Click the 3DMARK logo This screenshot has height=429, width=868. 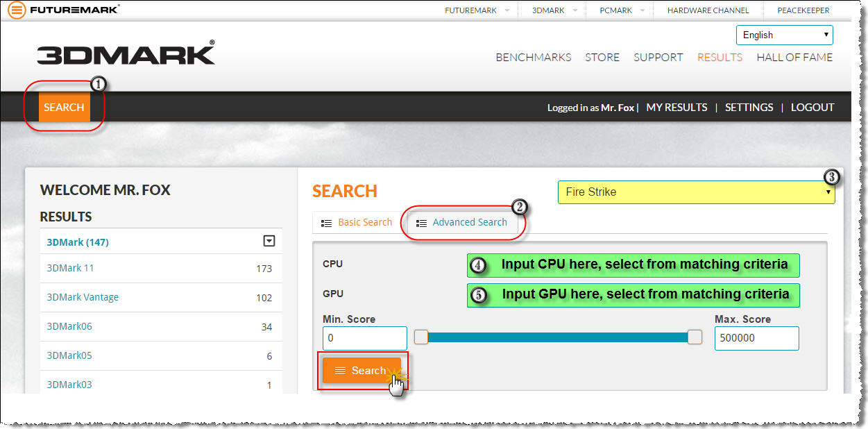pyautogui.click(x=126, y=53)
